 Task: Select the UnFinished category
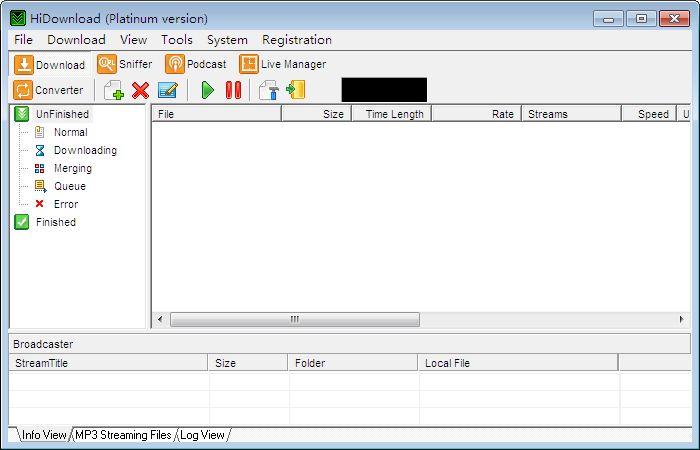[x=62, y=114]
